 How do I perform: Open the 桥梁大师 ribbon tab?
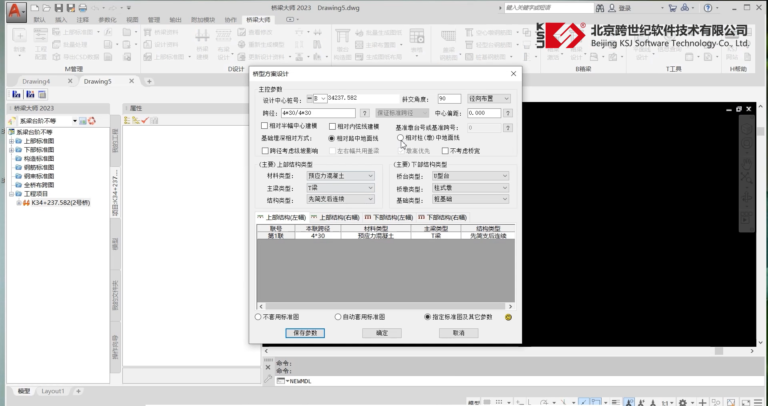point(258,20)
